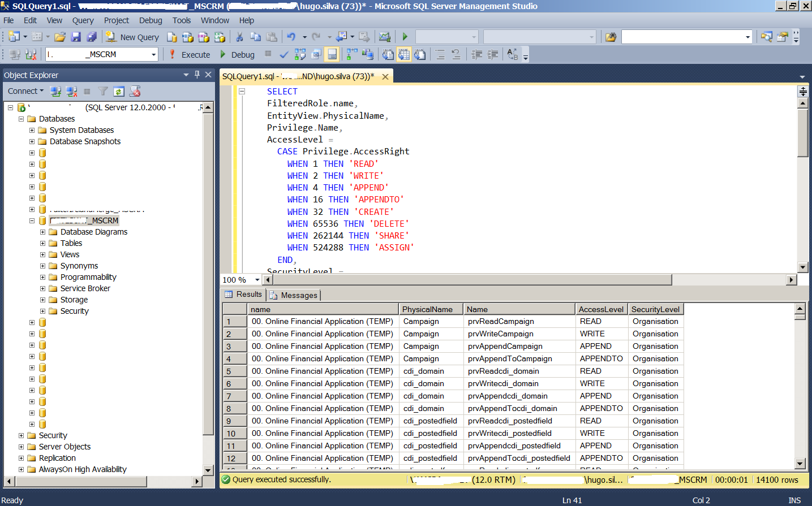
Task: Click the Execute button
Action: point(190,54)
